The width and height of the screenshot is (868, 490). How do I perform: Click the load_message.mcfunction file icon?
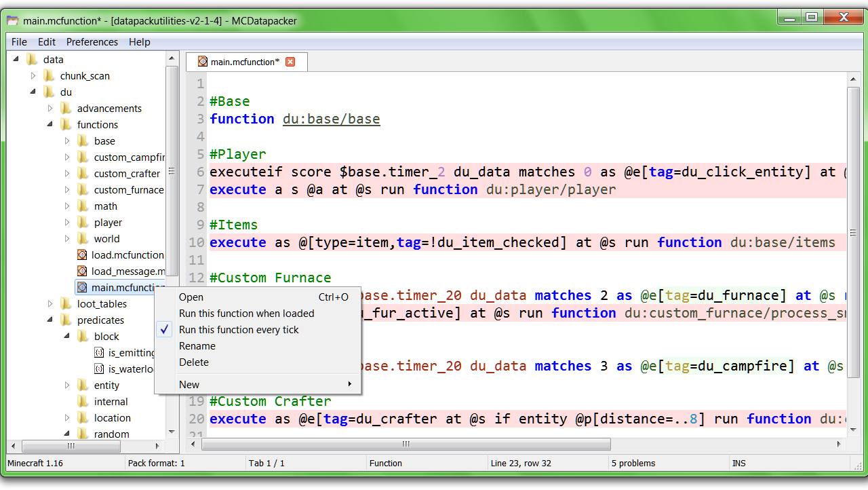pyautogui.click(x=81, y=271)
